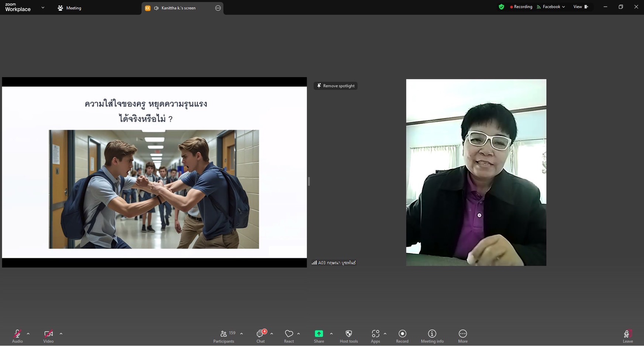Expand the Facebook live stream dropdown
The width and height of the screenshot is (644, 346).
tap(563, 7)
